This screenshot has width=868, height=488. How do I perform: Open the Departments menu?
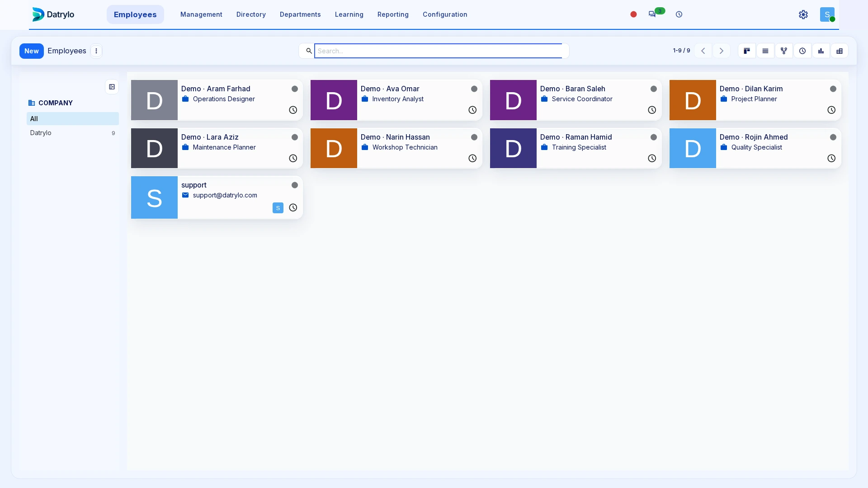coord(300,14)
